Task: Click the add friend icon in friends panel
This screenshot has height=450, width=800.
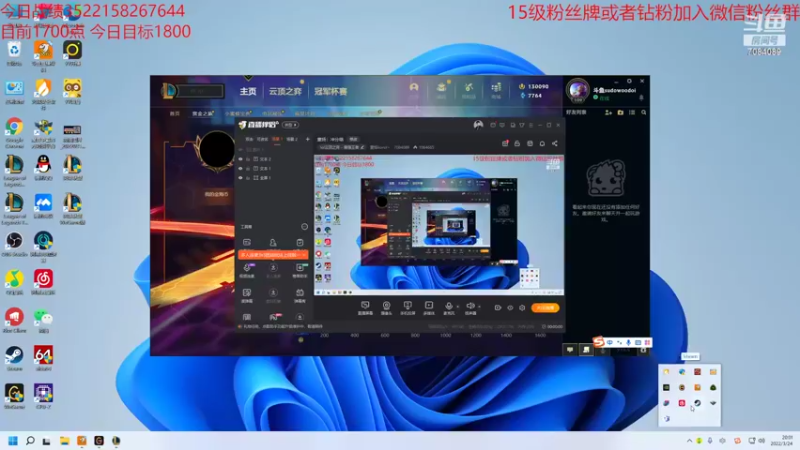Action: pyautogui.click(x=608, y=112)
